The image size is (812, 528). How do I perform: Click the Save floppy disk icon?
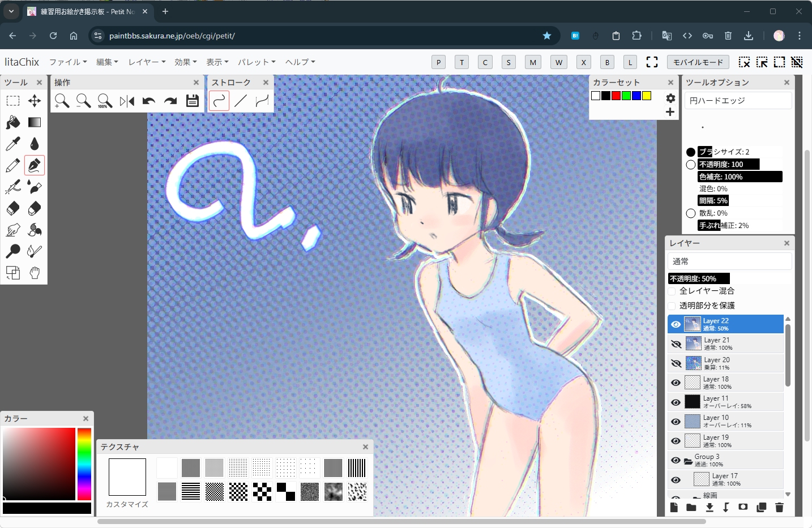193,101
